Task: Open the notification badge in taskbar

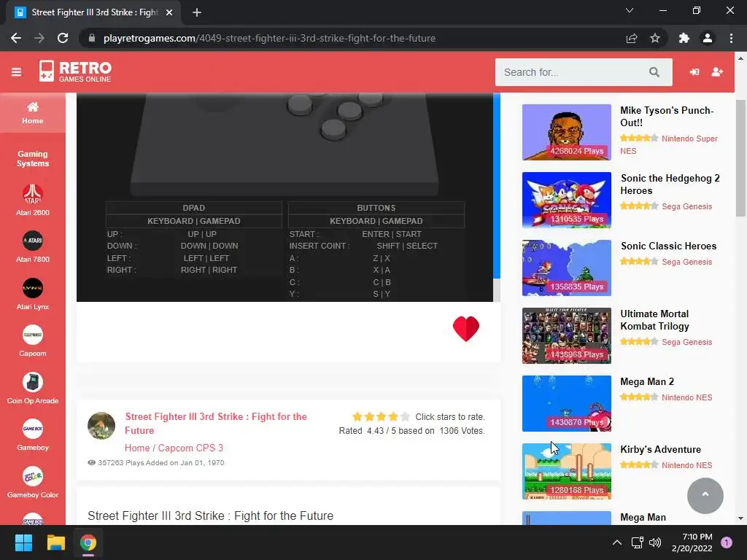Action: coord(727,542)
